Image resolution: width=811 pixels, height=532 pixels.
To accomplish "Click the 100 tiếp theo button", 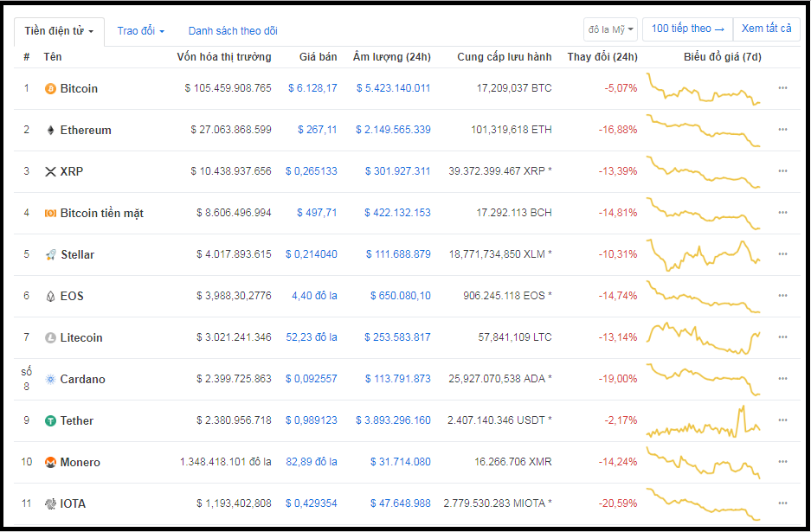I will [x=687, y=29].
